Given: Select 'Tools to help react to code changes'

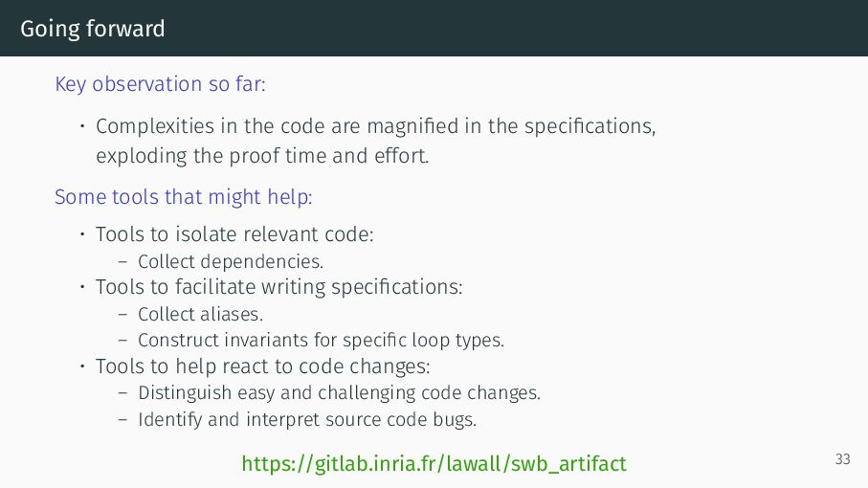Looking at the screenshot, I should 263,366.
